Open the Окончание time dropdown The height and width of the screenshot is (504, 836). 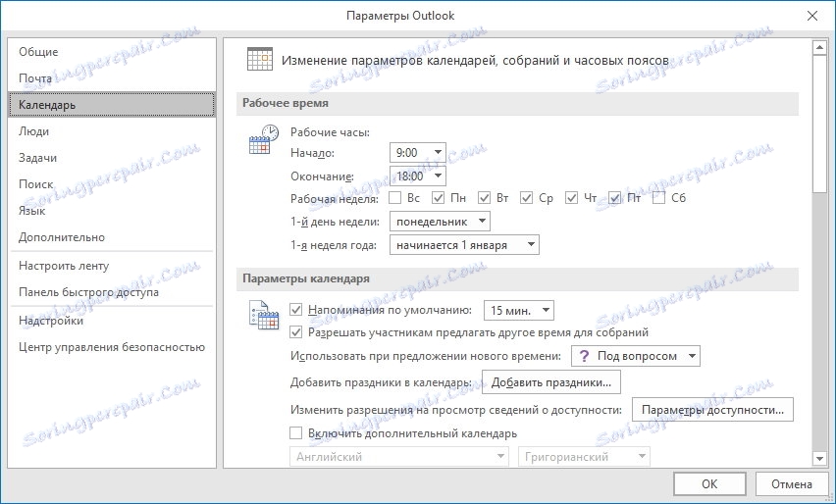[418, 176]
